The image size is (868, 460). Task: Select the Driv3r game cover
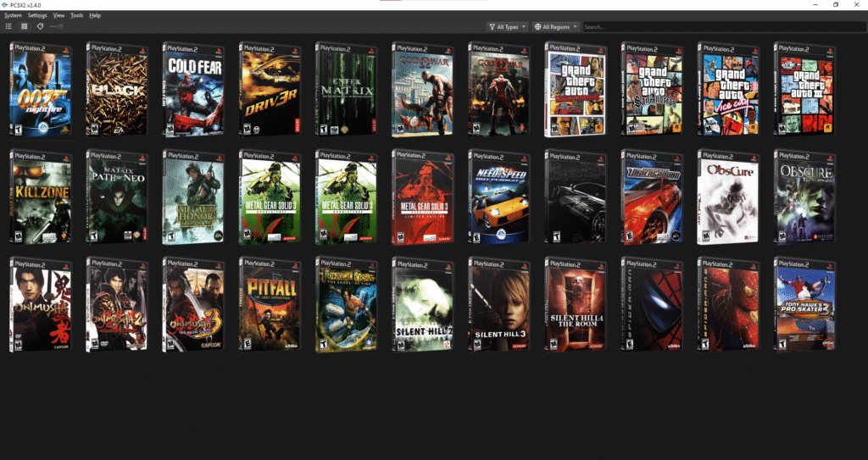pyautogui.click(x=270, y=89)
